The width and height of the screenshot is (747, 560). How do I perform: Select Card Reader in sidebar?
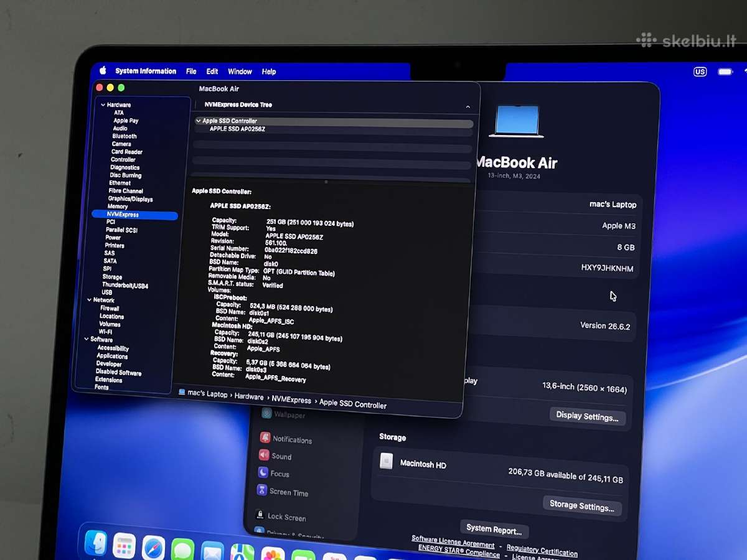point(127,152)
